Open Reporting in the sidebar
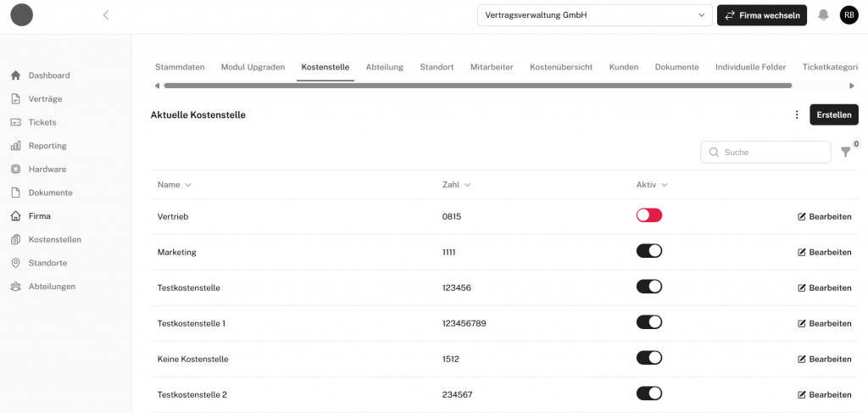 [x=47, y=146]
